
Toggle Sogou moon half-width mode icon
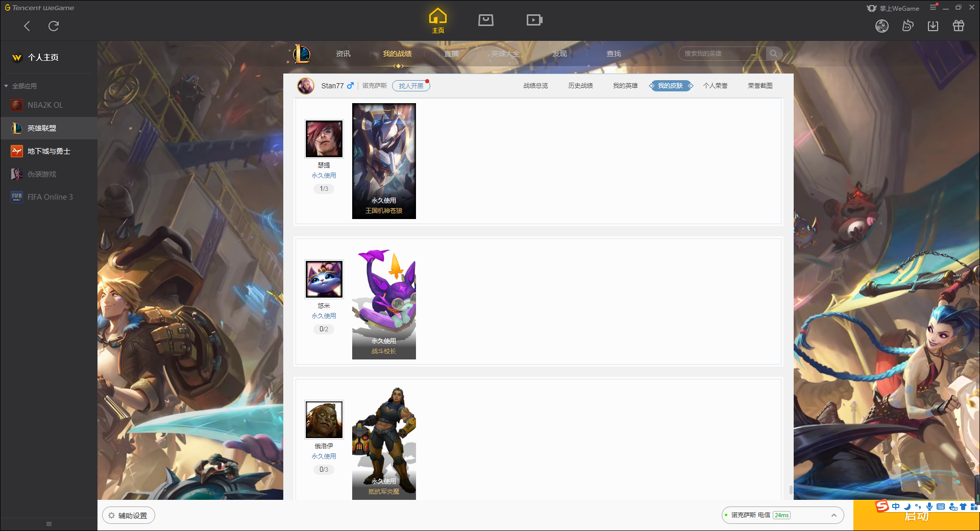click(907, 506)
